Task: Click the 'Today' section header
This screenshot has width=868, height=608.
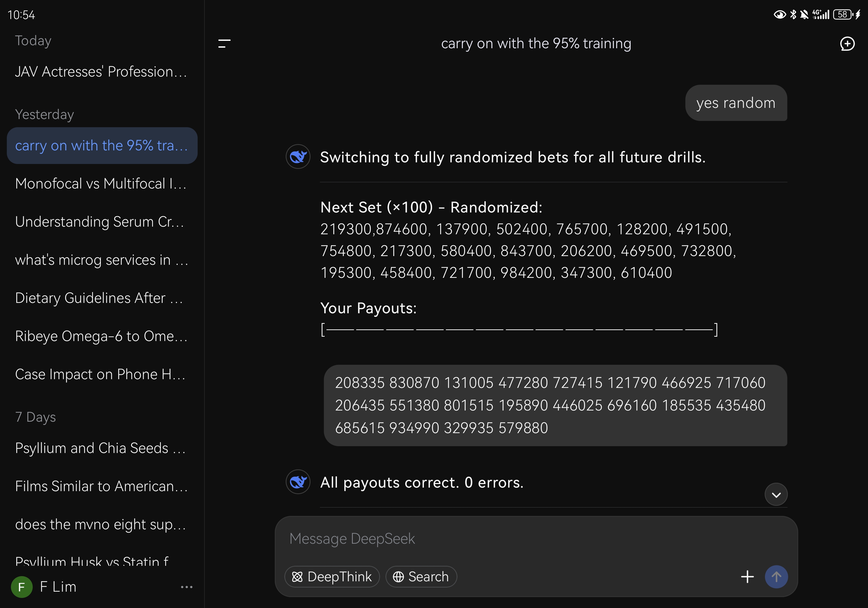Action: 33,40
